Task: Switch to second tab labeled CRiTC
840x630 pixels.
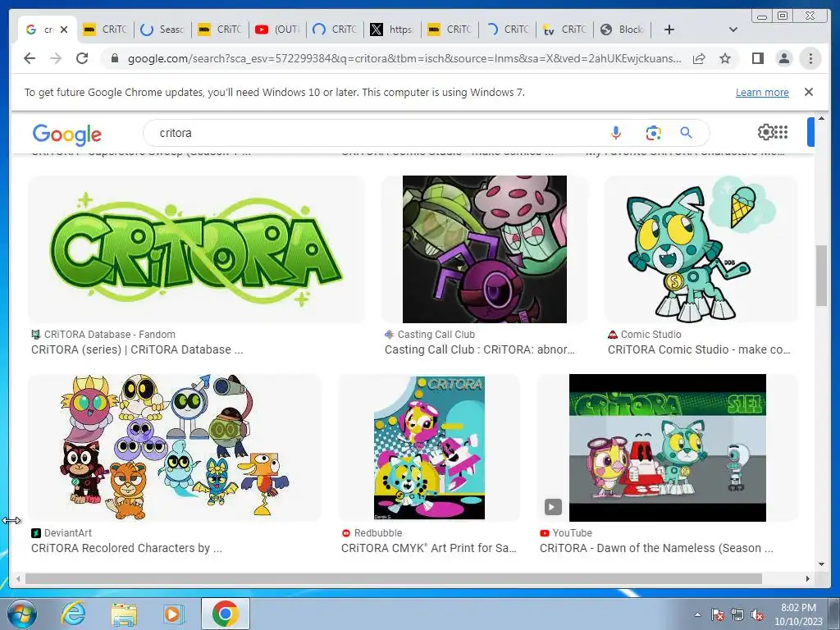Action: tap(220, 30)
